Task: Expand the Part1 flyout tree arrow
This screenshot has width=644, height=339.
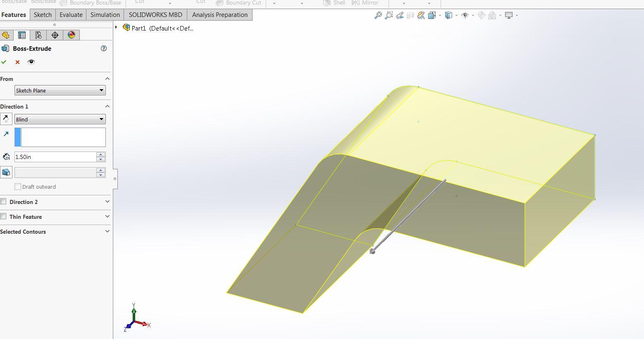Action: tap(116, 28)
